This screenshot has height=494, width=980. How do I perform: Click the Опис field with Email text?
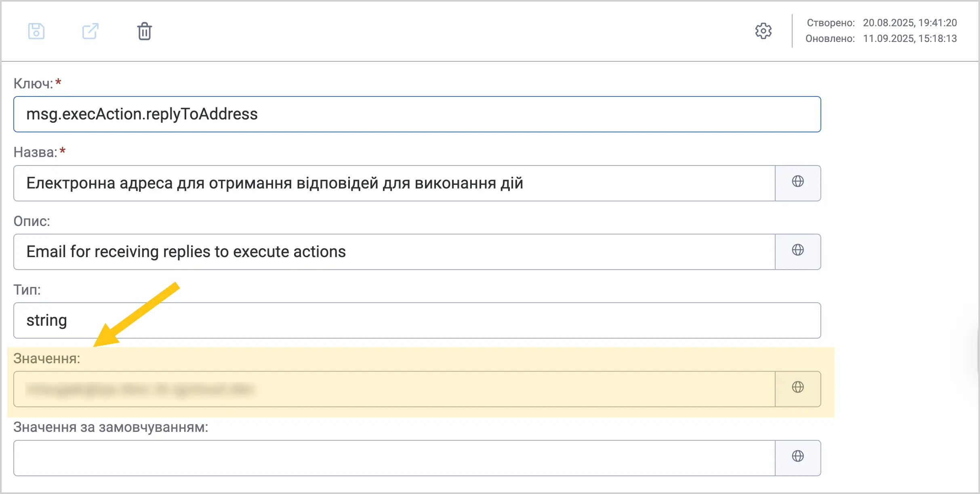[x=395, y=252]
